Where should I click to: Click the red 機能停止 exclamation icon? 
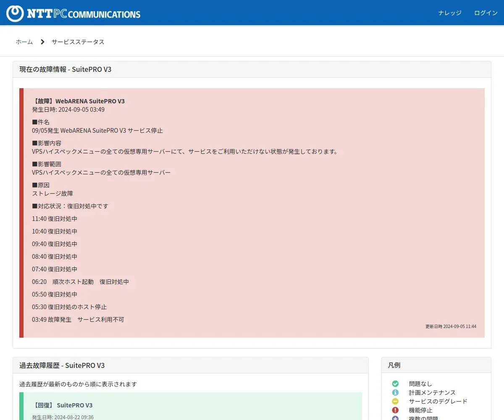(395, 410)
